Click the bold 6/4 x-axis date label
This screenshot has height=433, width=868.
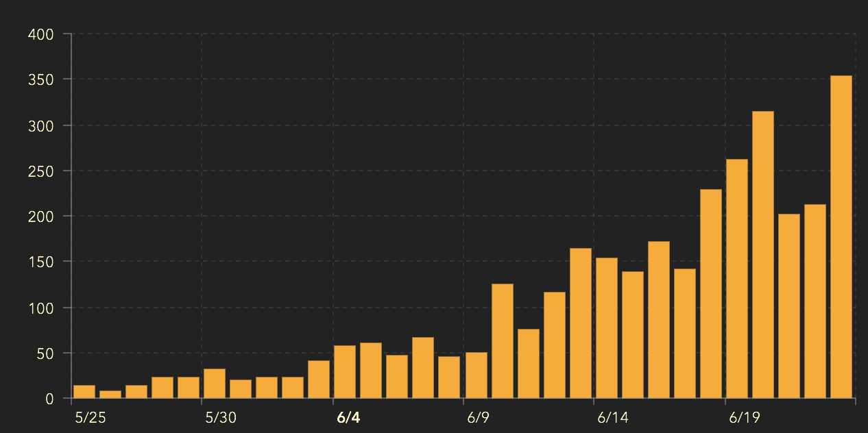tap(348, 418)
